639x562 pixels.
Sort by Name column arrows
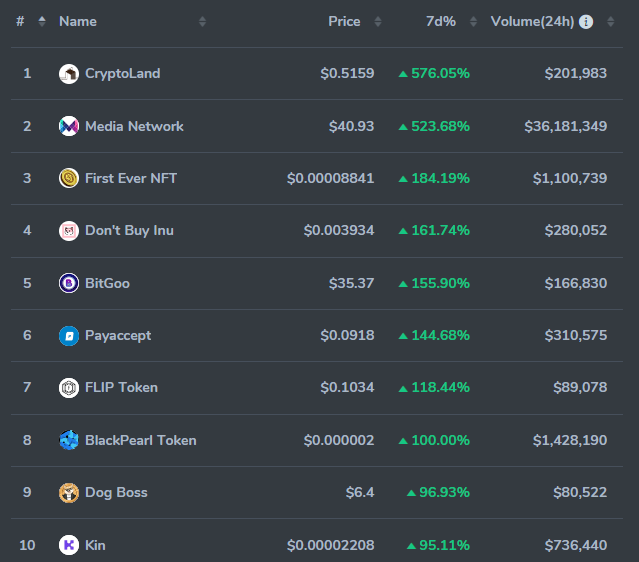(202, 22)
